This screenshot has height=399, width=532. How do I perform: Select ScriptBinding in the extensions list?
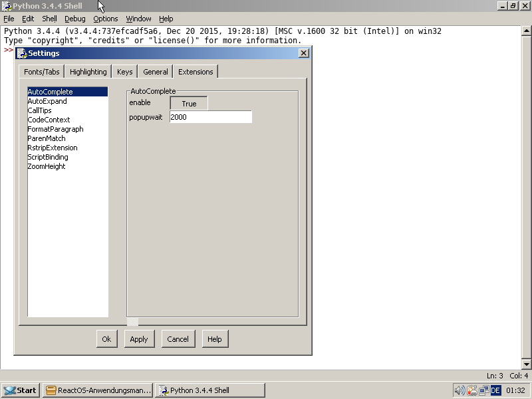(68, 157)
